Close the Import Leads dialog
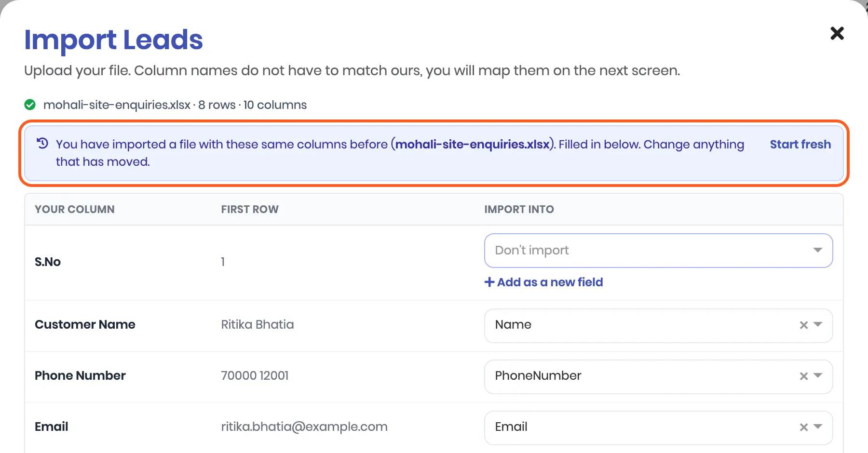868x453 pixels. click(x=837, y=33)
